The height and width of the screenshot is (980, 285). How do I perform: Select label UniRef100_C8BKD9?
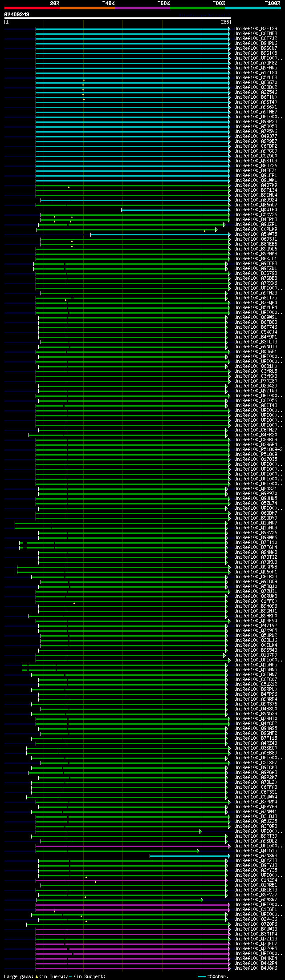[256, 440]
